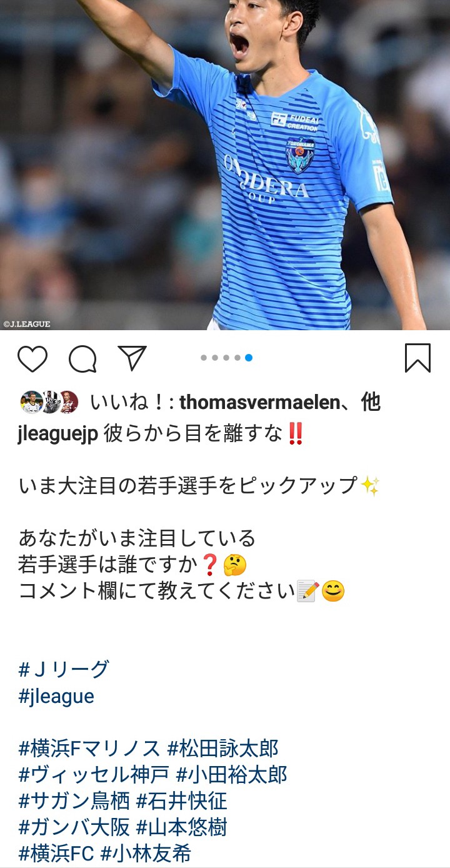The height and width of the screenshot is (868, 450).
Task: Open hashtag #小田裕太郎
Action: click(232, 775)
